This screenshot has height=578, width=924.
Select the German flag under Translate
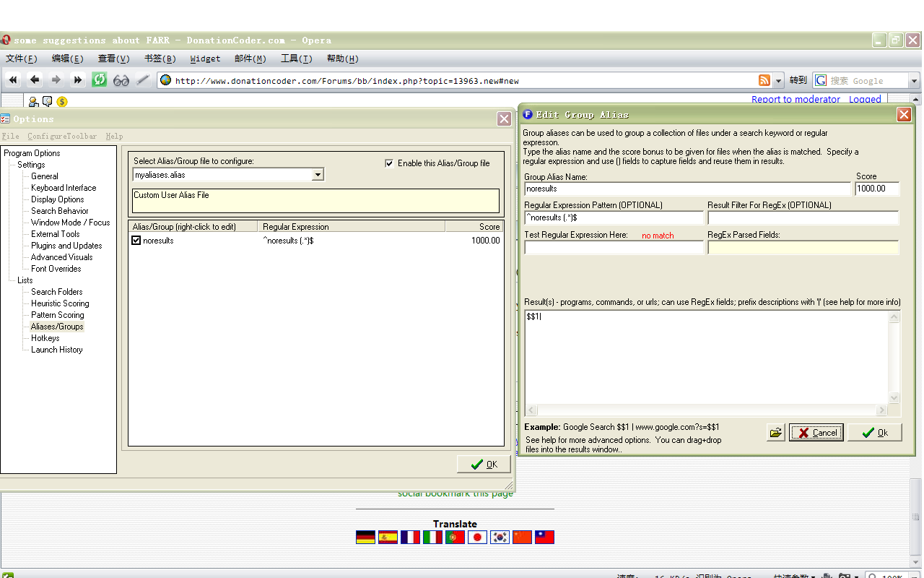click(366, 537)
